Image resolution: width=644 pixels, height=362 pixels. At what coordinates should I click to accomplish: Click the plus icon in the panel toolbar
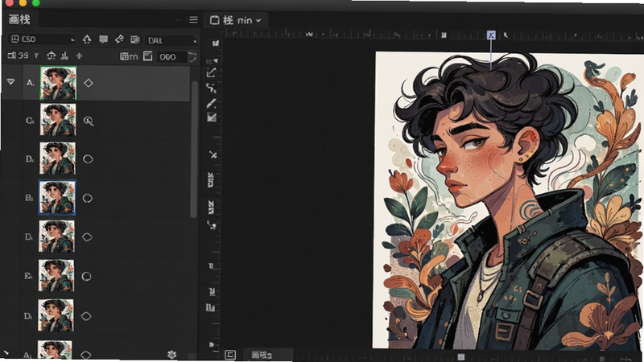79,56
